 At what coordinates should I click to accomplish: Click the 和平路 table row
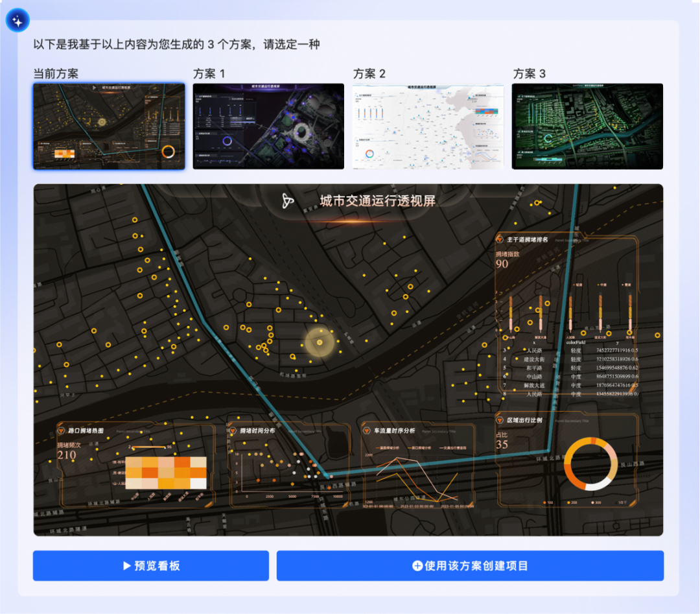[570, 368]
